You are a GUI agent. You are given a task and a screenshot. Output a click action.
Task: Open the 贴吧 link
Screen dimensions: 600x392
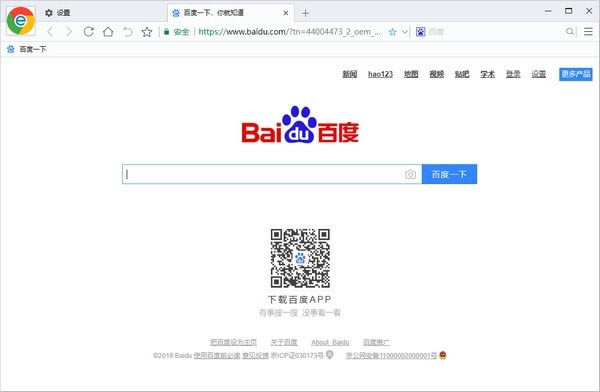click(x=462, y=74)
